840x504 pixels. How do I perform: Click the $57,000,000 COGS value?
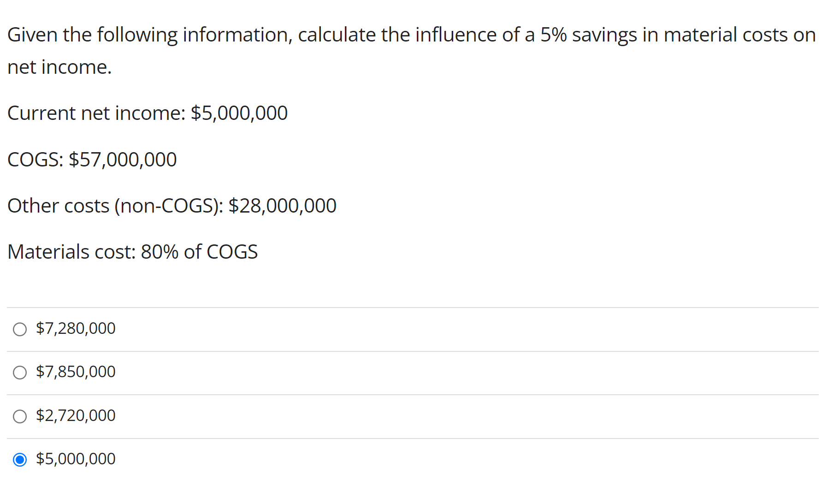tap(123, 160)
